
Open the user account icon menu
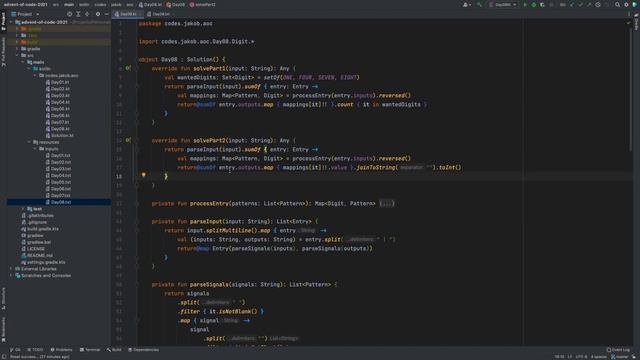tap(466, 4)
